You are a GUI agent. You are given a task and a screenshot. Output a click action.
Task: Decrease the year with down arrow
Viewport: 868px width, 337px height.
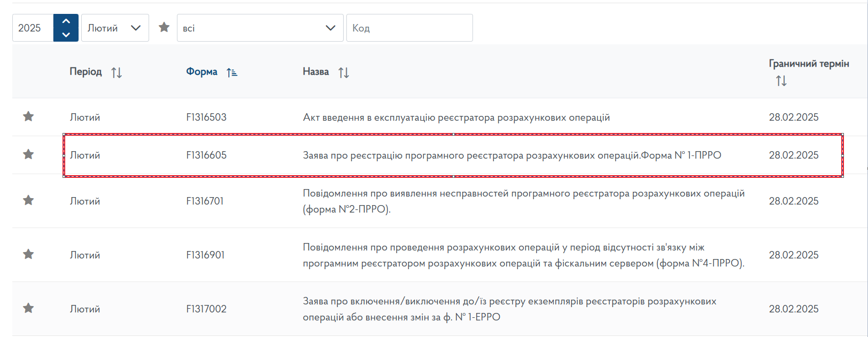pos(66,35)
